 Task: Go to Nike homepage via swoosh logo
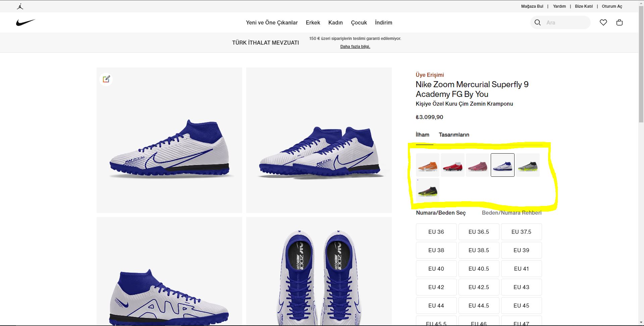tap(25, 22)
